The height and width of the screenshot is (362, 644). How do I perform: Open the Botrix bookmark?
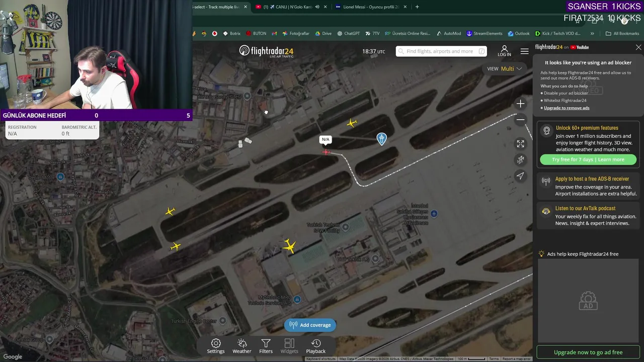point(231,34)
